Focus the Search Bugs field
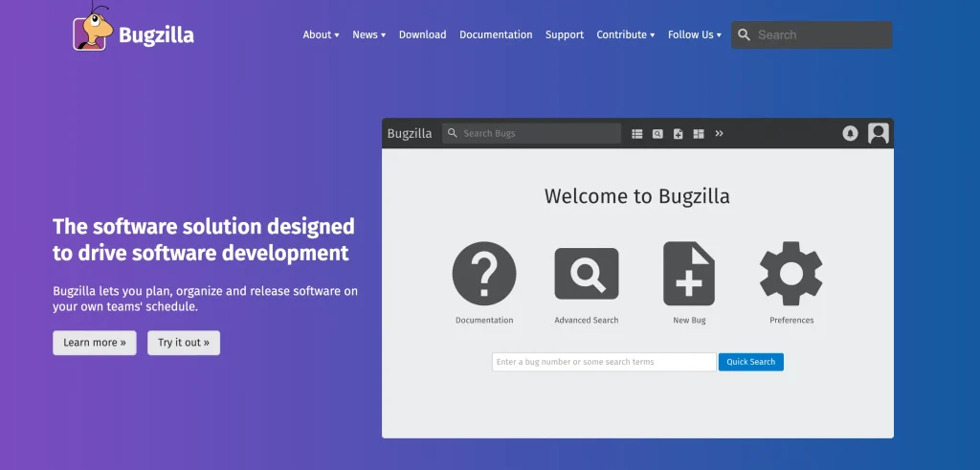 [x=531, y=133]
